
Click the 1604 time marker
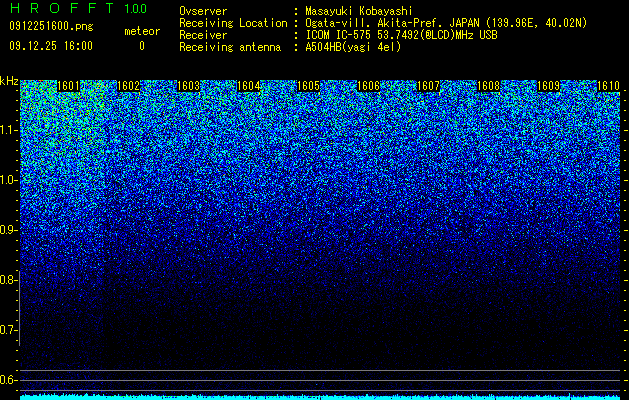(x=249, y=86)
